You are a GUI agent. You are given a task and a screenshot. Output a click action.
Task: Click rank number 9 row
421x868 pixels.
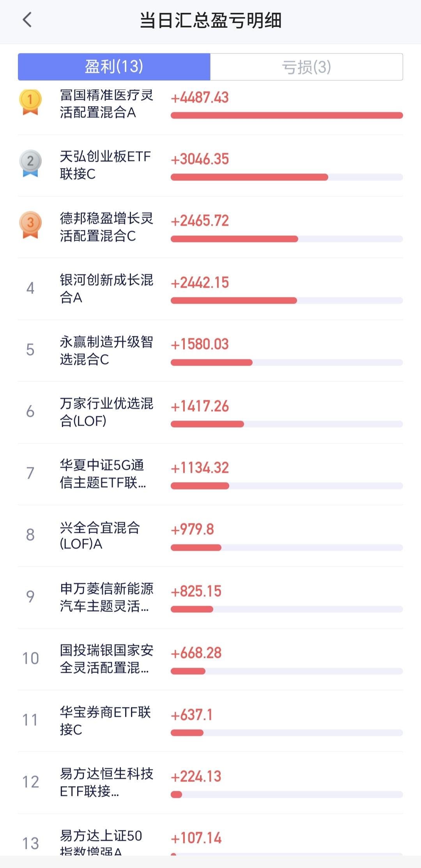[x=210, y=597]
